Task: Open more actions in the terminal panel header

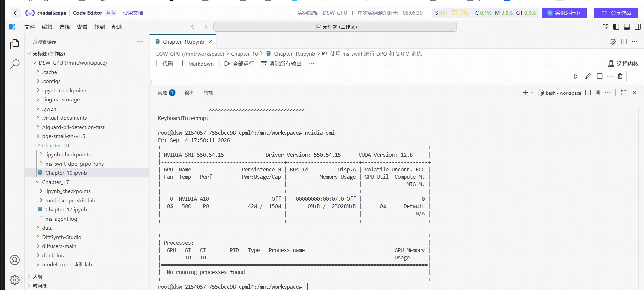Action: (608, 93)
